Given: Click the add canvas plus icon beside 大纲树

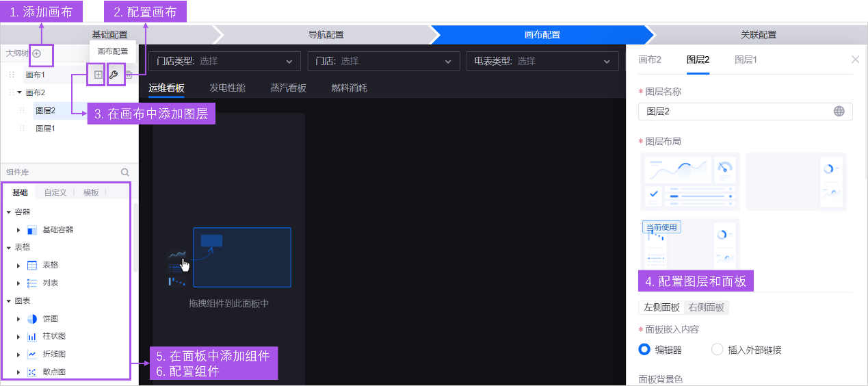Looking at the screenshot, I should point(37,53).
